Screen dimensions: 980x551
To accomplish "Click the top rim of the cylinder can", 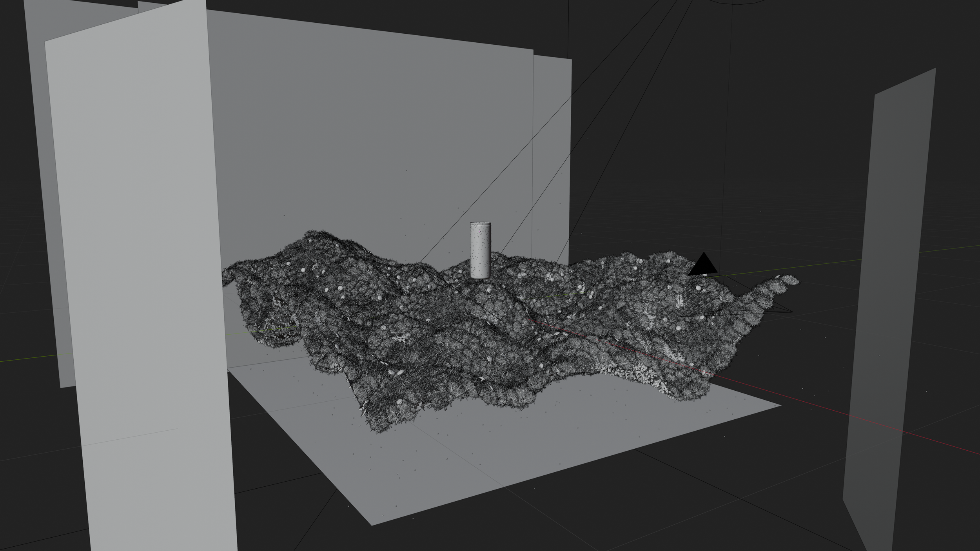I will pyautogui.click(x=480, y=223).
